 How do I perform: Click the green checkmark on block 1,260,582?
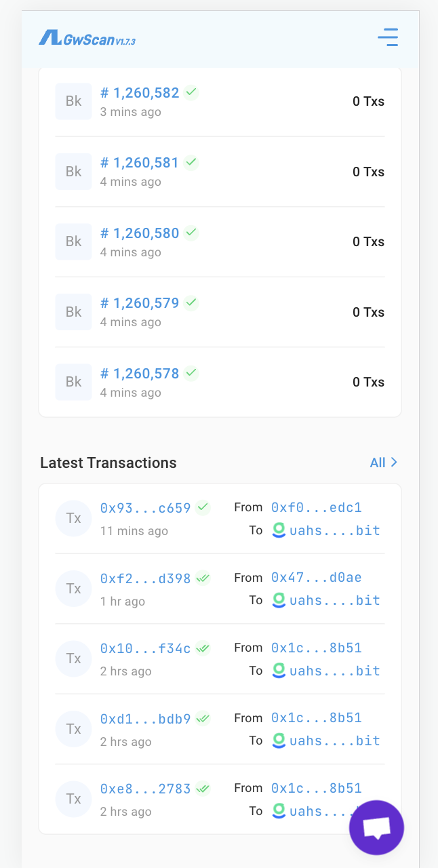pos(191,92)
